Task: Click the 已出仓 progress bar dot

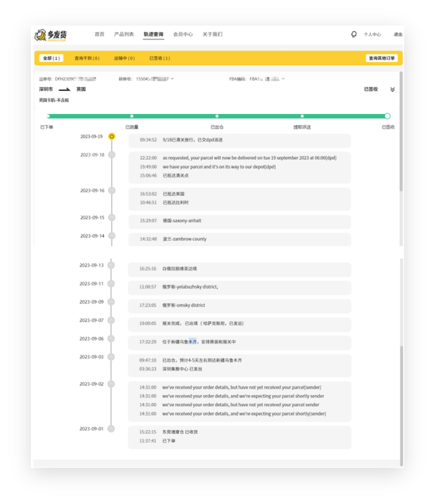Action: click(217, 116)
